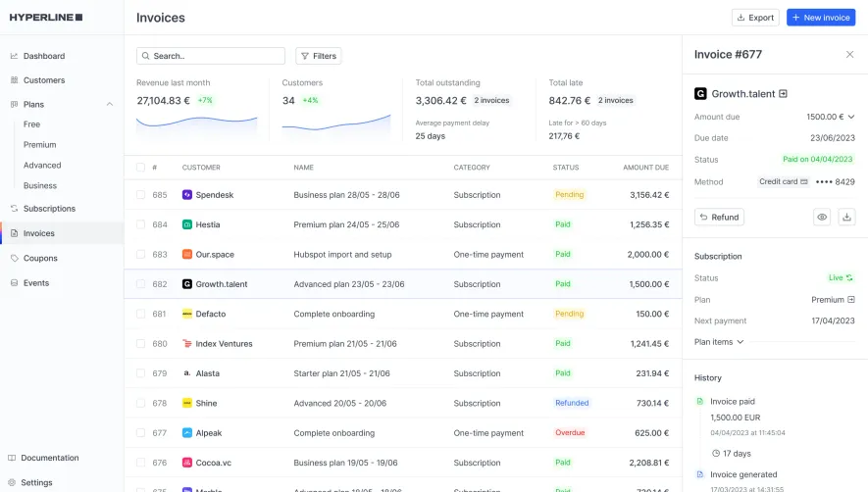Download invoice #677 with the download icon
868x492 pixels.
[x=846, y=217]
